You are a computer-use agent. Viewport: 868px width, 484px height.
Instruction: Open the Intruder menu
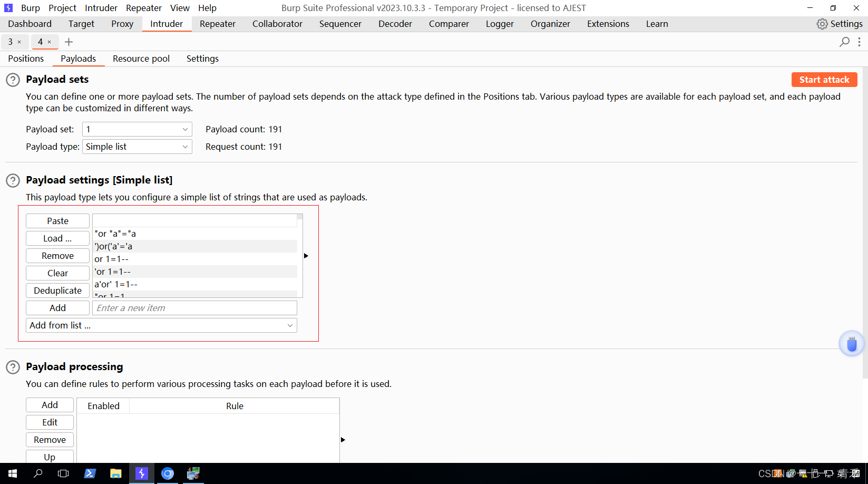101,8
